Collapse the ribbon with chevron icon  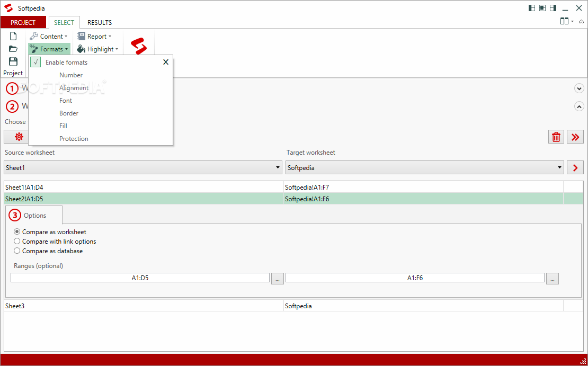tap(581, 22)
